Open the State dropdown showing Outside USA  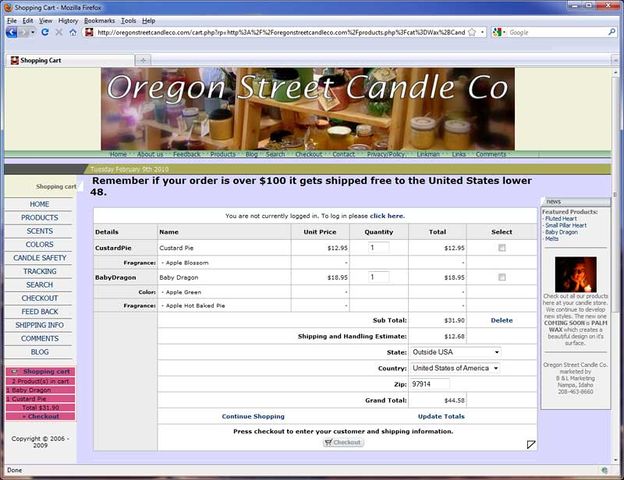tap(456, 352)
